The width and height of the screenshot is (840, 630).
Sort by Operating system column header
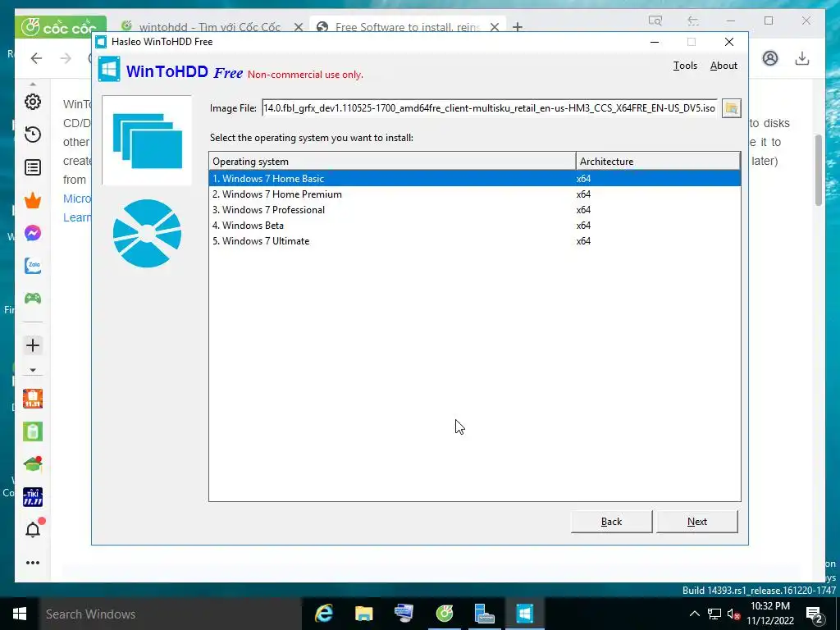click(x=392, y=162)
